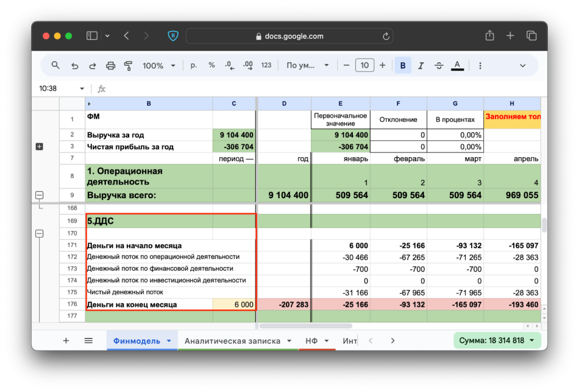Open the font family dropdown
Screen dimensions: 579x392
click(x=308, y=65)
